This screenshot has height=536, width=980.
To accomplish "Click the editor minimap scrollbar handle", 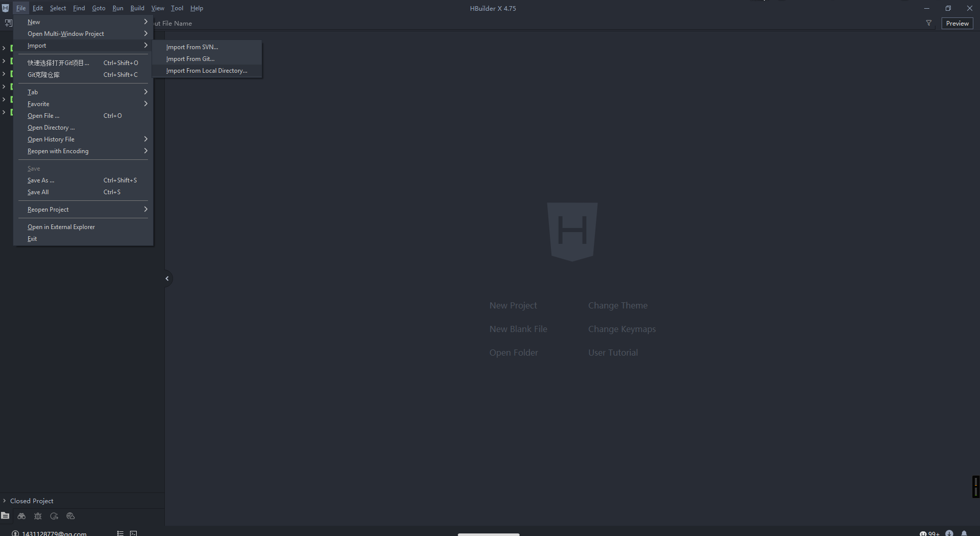I will [x=976, y=487].
